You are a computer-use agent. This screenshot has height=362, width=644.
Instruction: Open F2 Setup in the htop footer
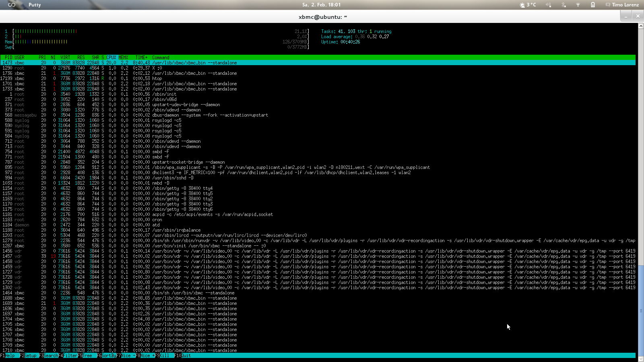tap(29, 356)
